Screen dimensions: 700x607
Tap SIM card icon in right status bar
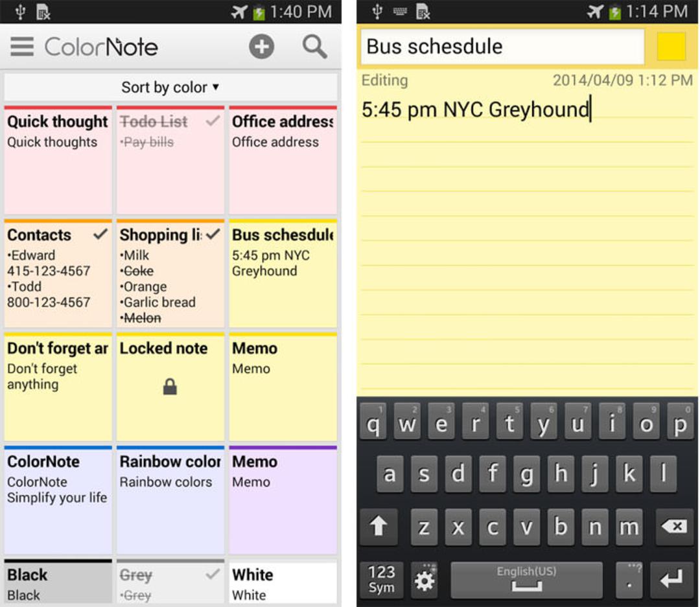[x=423, y=12]
